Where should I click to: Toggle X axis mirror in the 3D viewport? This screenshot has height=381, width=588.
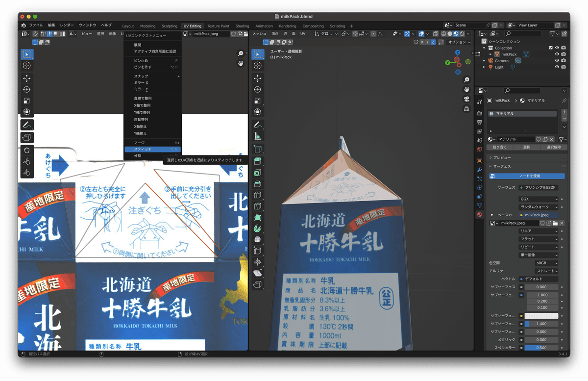(421, 42)
